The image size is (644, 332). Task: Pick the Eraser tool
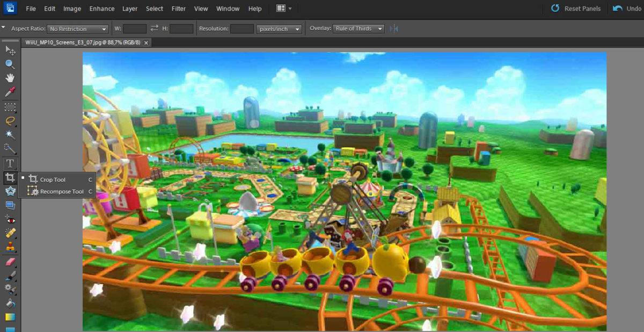pos(10,262)
